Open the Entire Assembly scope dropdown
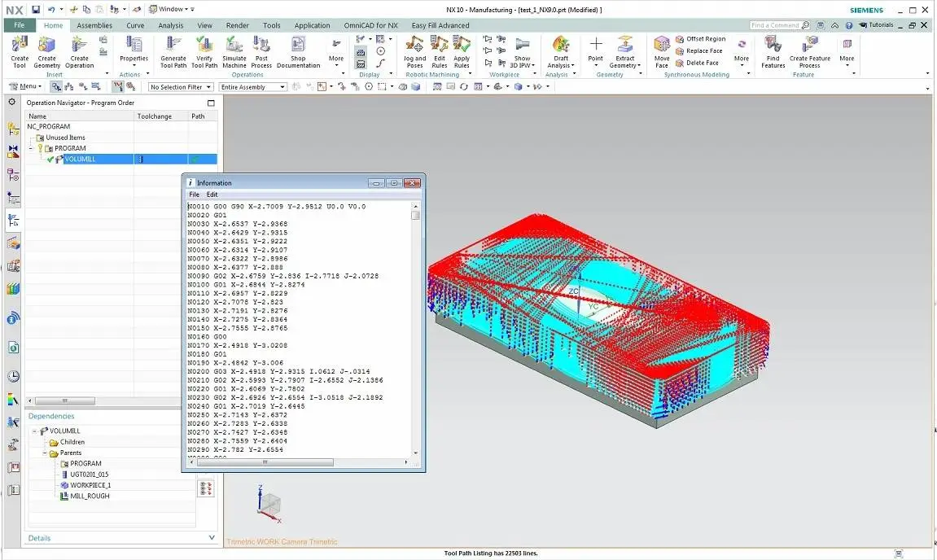 [253, 87]
